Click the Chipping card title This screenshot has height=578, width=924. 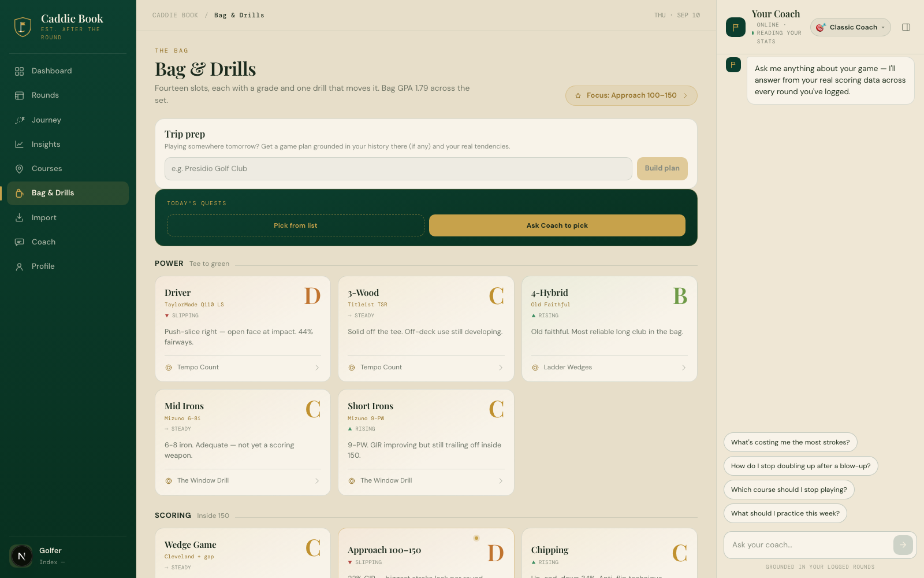[x=550, y=550]
